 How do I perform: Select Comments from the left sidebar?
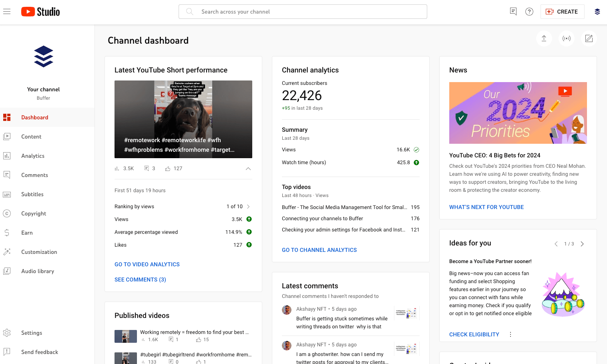pos(34,175)
